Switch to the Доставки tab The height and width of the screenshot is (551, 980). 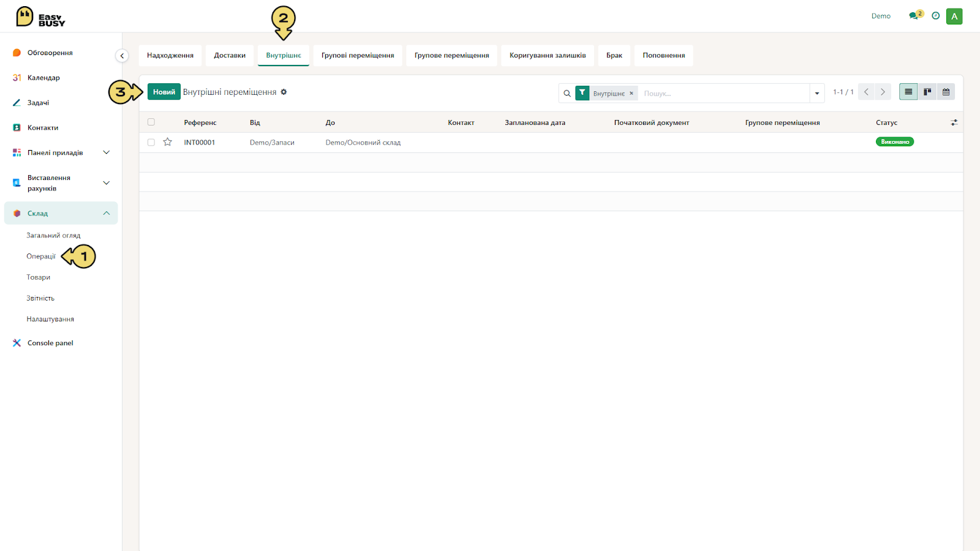230,55
